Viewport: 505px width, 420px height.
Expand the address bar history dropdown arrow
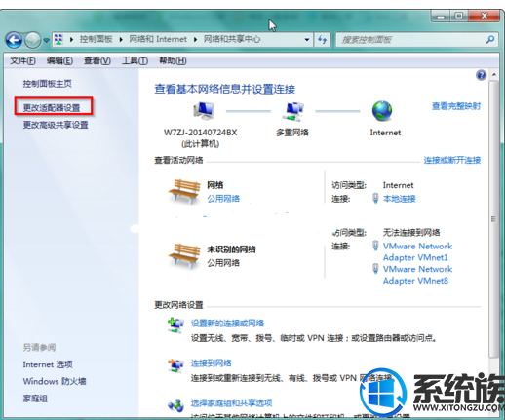[307, 40]
